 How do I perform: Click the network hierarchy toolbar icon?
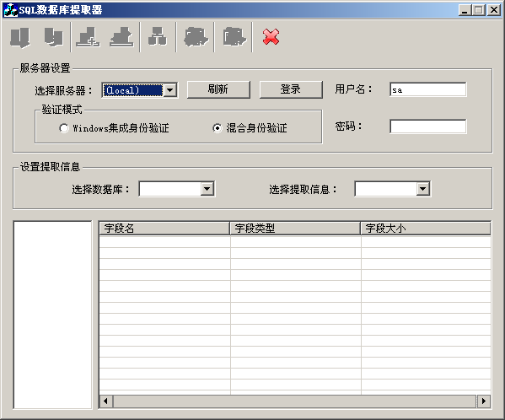pyautogui.click(x=158, y=37)
